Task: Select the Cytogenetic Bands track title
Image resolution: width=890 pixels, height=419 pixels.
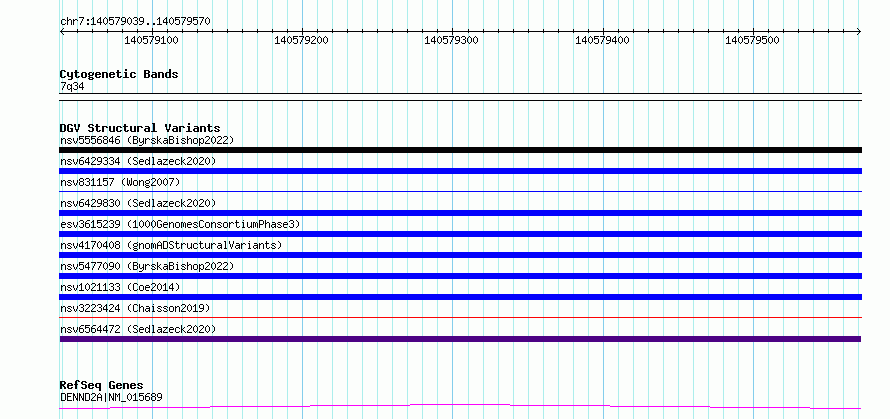Action: click(x=119, y=74)
